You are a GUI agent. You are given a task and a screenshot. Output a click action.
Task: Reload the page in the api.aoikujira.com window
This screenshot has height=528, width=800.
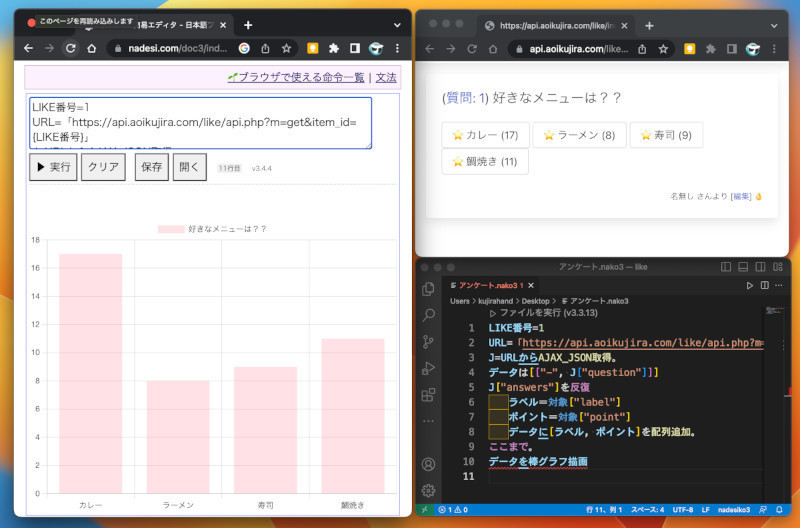472,49
